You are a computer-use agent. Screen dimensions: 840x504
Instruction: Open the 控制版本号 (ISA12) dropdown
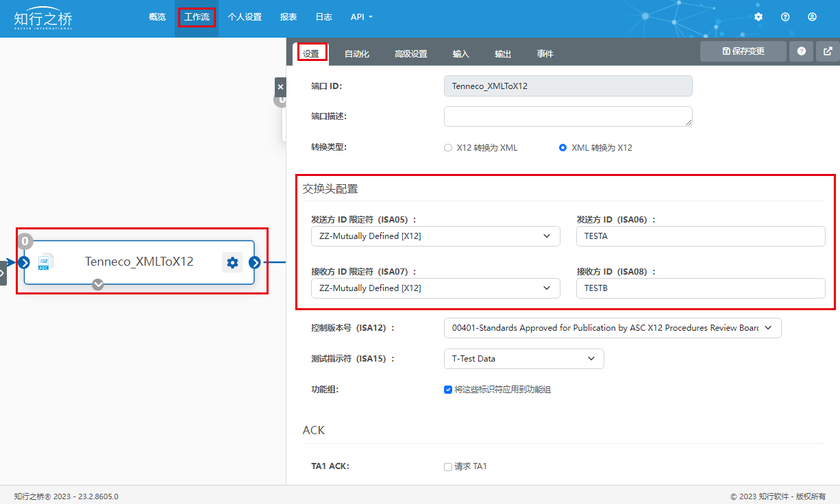click(x=612, y=328)
